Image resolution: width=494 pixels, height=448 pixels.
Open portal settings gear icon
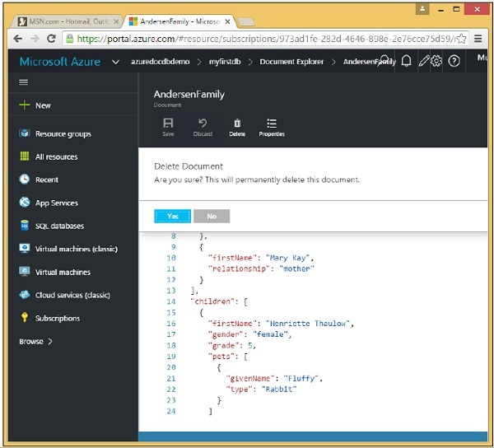click(436, 61)
